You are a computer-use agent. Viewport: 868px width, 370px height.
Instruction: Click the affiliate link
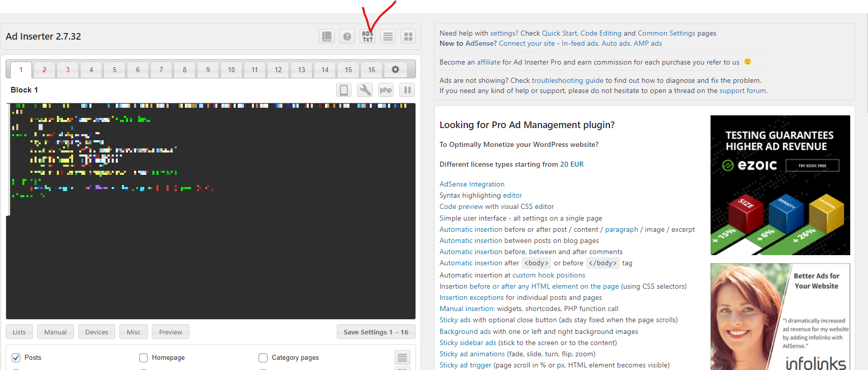(489, 62)
